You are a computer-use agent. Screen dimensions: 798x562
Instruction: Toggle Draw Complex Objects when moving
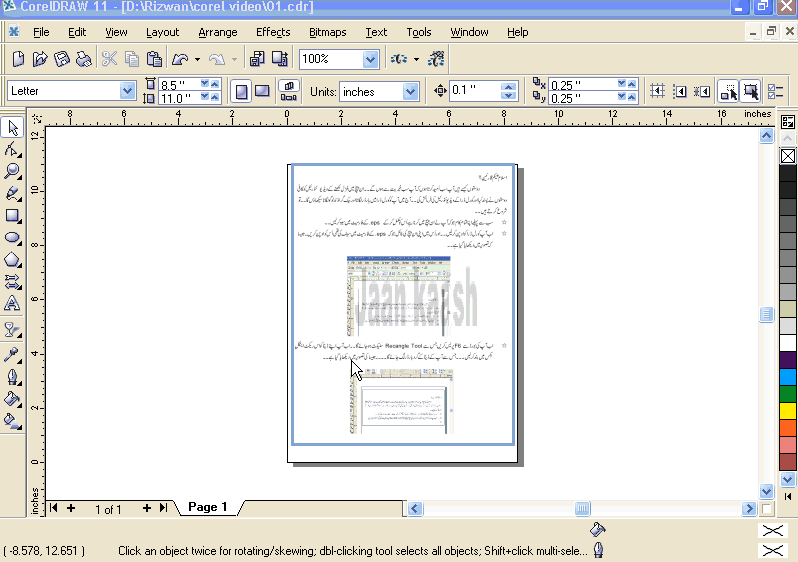click(x=728, y=92)
